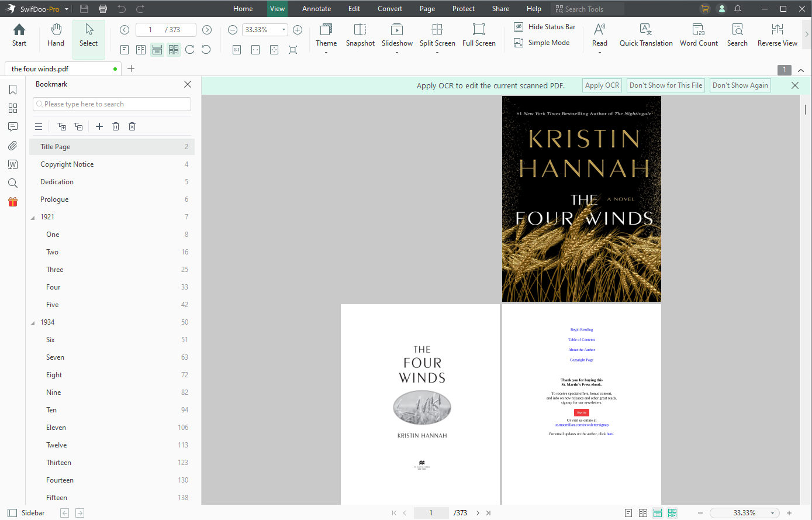Screen dimensions: 812x520
Task: Open SwifDoo-Pro application menu dropdown
Action: [x=67, y=9]
